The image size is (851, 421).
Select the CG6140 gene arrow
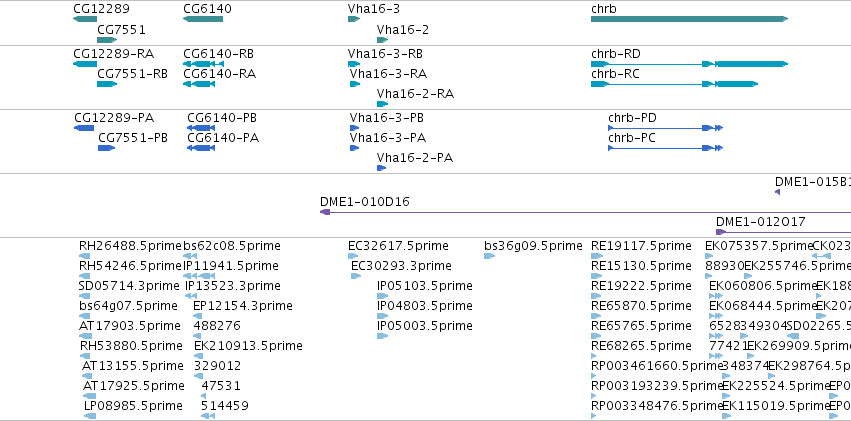coord(203,19)
